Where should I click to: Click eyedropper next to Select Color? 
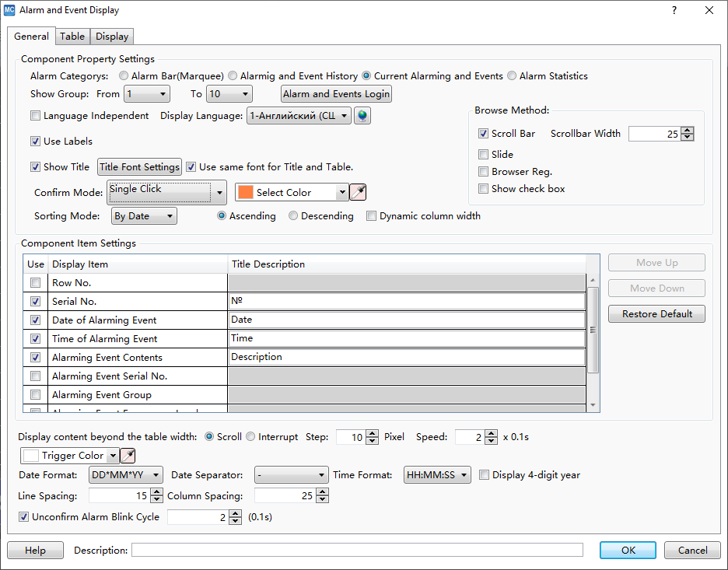point(358,192)
